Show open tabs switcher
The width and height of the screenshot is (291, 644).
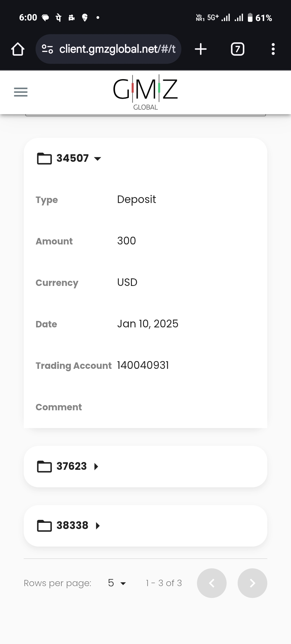[237, 49]
